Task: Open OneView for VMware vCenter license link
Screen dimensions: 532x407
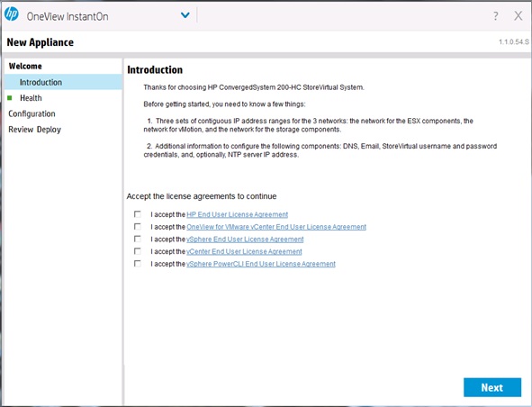Action: click(276, 227)
